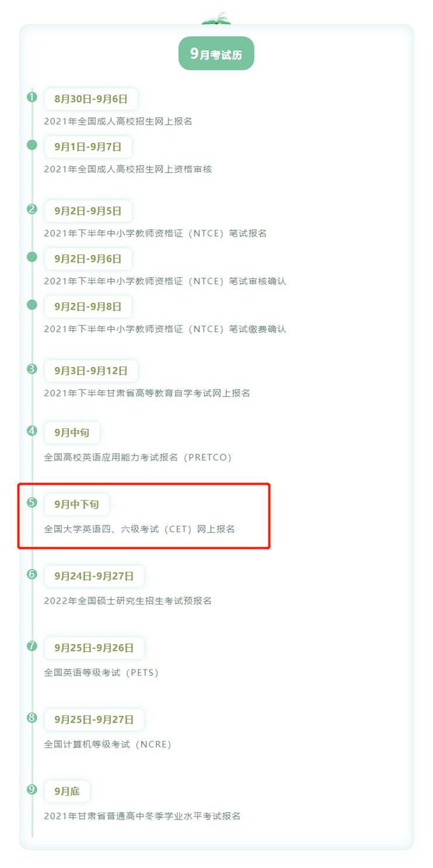
Task: Open 9月中下旬 date label
Action: (x=76, y=504)
